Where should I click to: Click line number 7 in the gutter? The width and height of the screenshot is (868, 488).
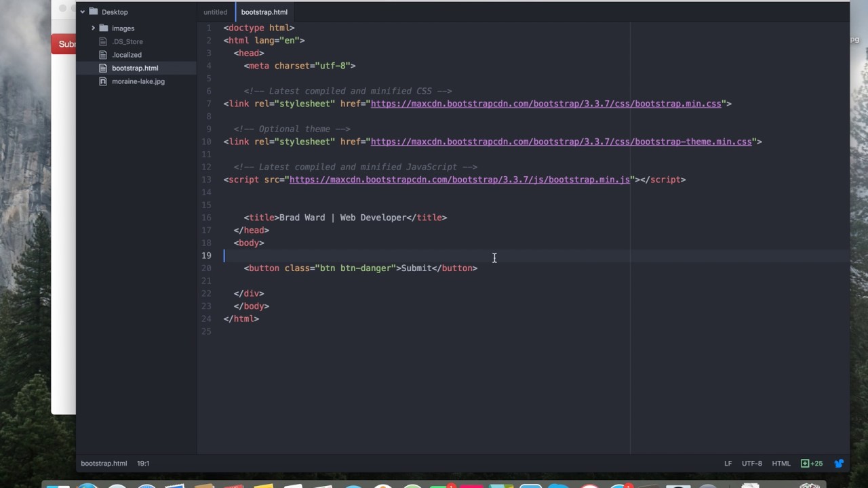[208, 104]
